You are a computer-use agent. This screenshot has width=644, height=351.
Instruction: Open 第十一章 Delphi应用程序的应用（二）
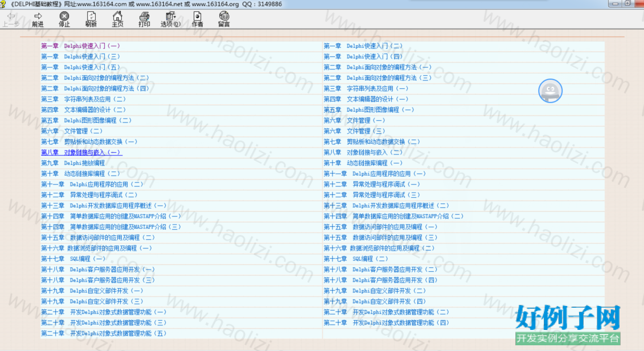[x=92, y=185]
